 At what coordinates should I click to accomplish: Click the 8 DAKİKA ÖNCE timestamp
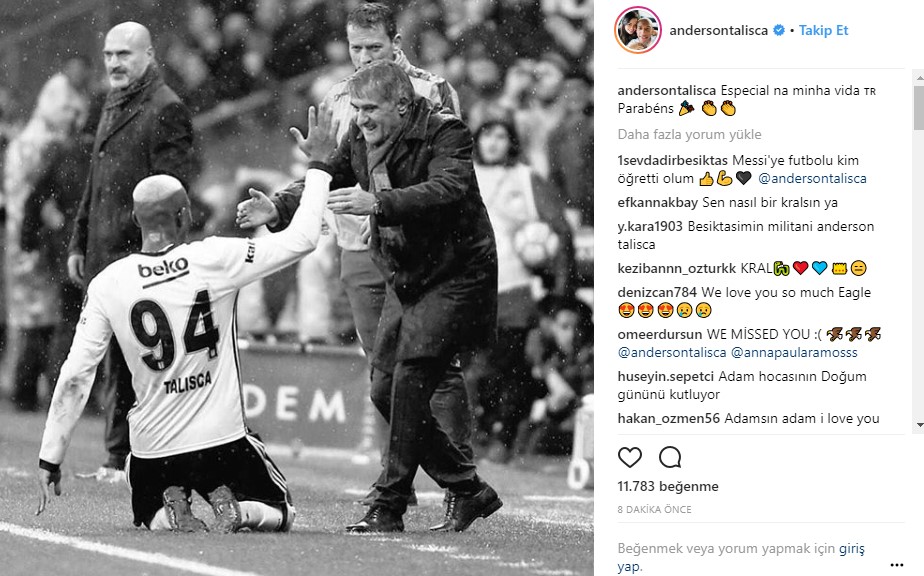654,509
